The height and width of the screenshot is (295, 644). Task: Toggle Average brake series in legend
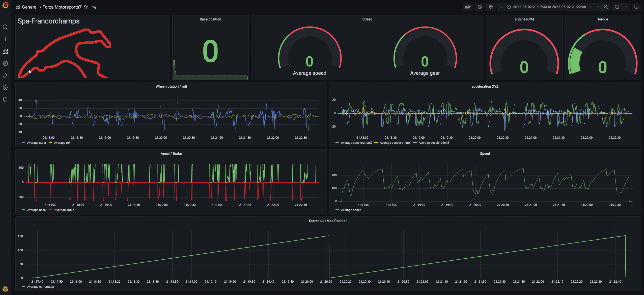pyautogui.click(x=64, y=210)
